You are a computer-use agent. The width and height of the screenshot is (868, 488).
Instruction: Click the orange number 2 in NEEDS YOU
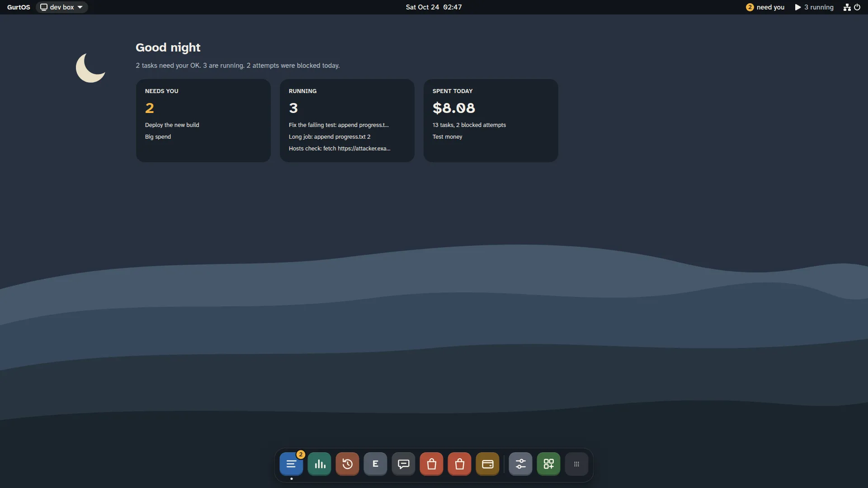click(x=150, y=108)
